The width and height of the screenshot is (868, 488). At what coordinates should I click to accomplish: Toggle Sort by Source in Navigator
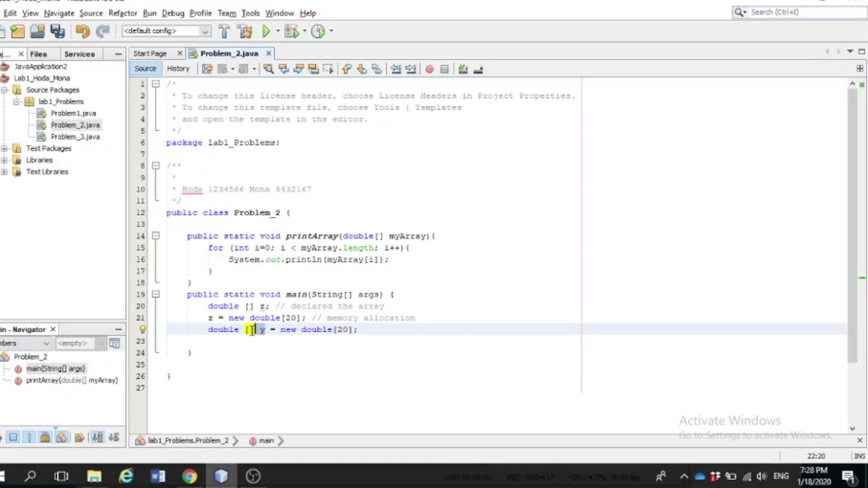click(x=113, y=438)
